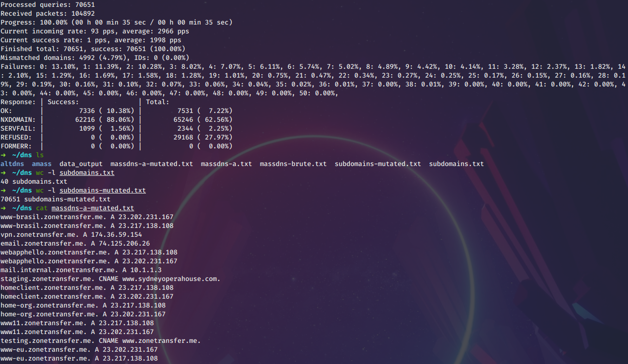Click the wc command text in terminal
The height and width of the screenshot is (364, 628).
point(40,172)
